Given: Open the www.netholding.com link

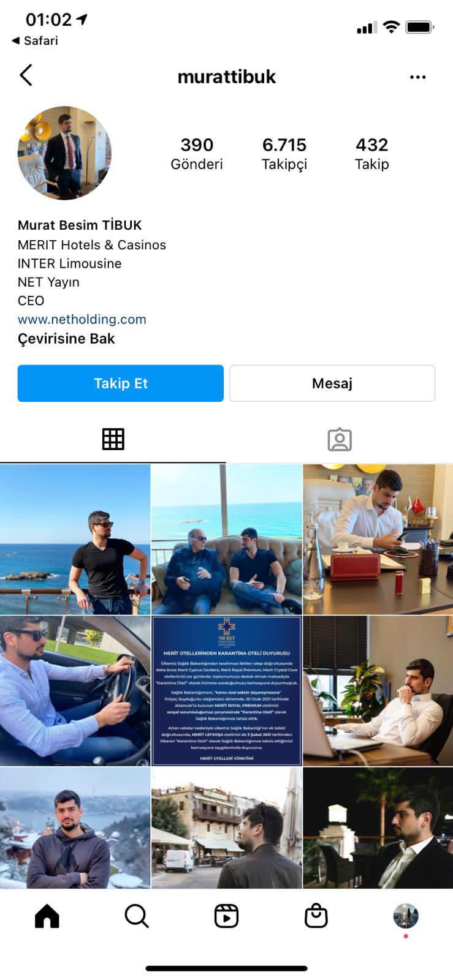Looking at the screenshot, I should pos(82,319).
